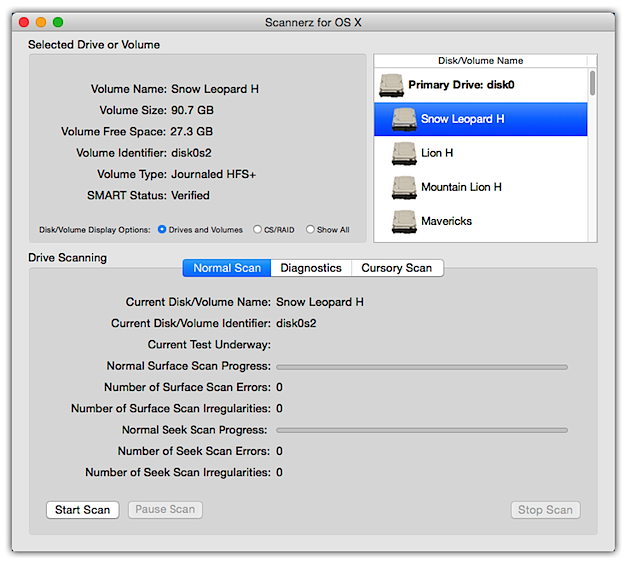This screenshot has width=625, height=564.
Task: Click the Lion H volume drive icon
Action: click(x=404, y=153)
